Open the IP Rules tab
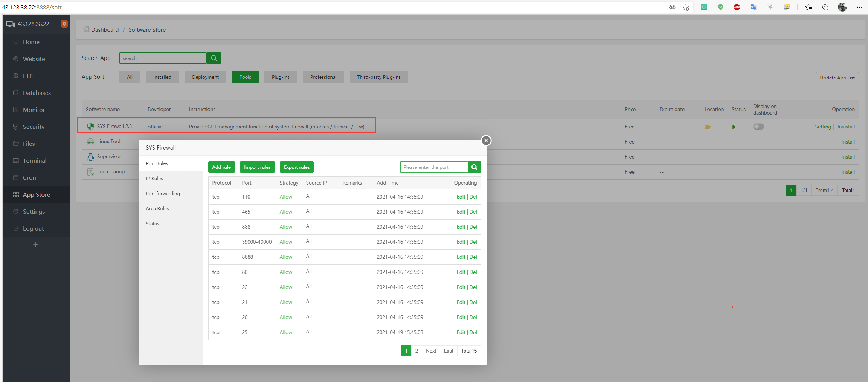 (x=154, y=179)
